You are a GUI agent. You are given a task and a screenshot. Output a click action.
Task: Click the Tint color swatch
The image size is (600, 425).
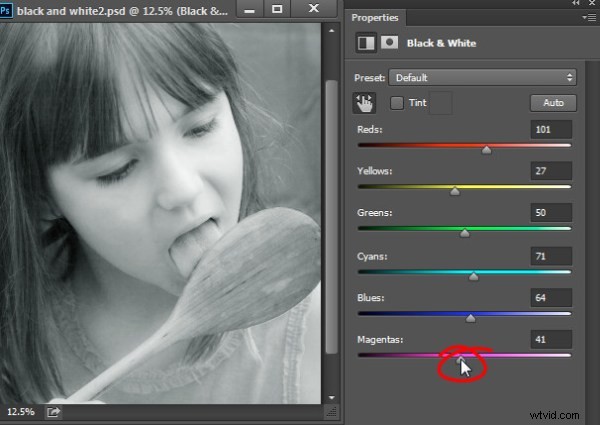(441, 103)
